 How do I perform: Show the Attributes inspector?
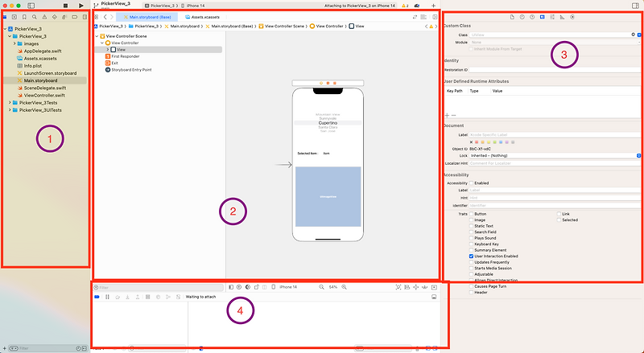tap(552, 17)
